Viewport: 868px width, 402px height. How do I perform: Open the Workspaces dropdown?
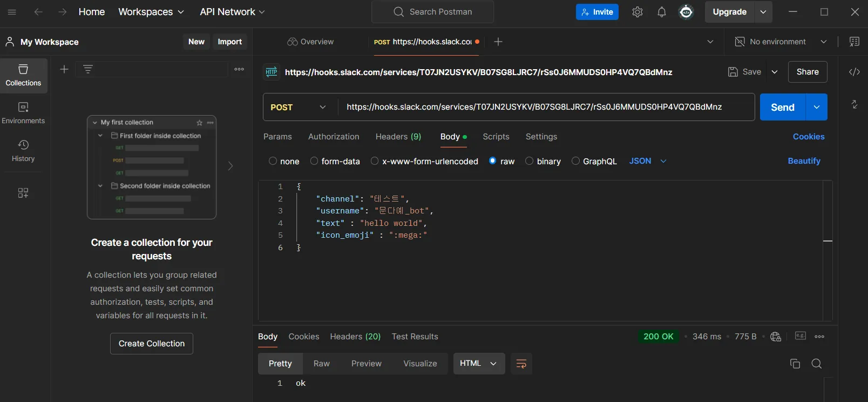pos(151,12)
